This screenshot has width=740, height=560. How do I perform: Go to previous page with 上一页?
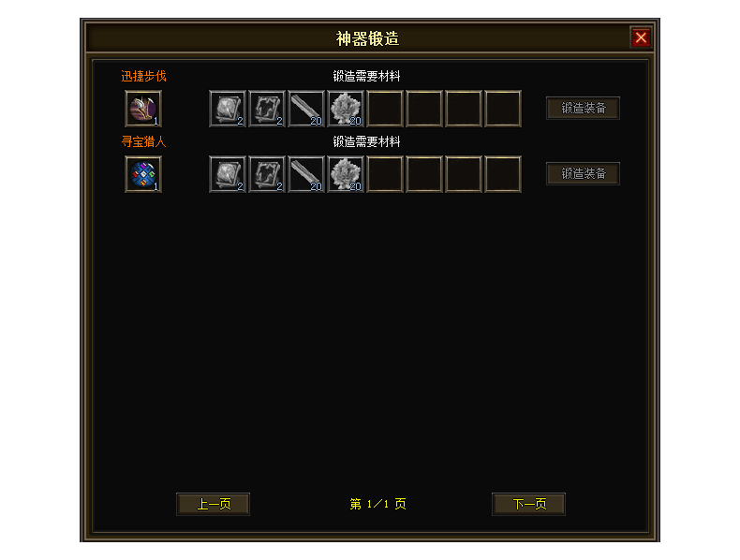click(214, 505)
